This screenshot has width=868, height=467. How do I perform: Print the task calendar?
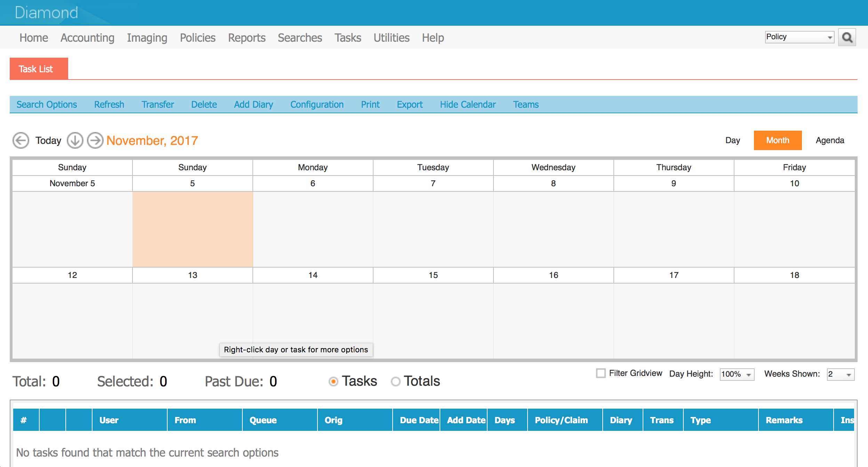[x=370, y=104]
